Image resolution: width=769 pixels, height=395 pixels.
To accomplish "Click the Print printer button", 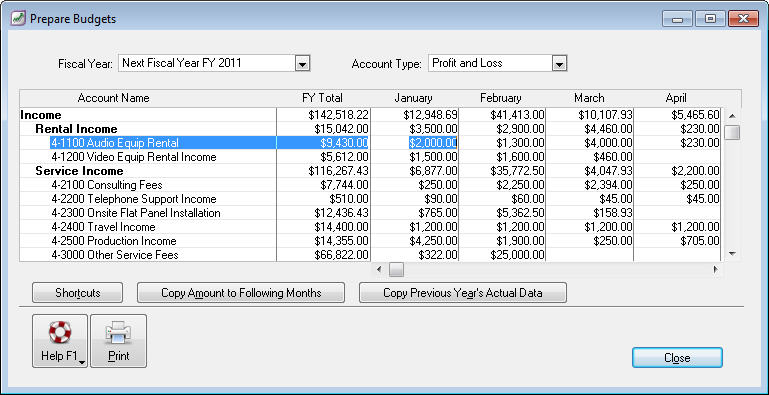I will tap(118, 341).
